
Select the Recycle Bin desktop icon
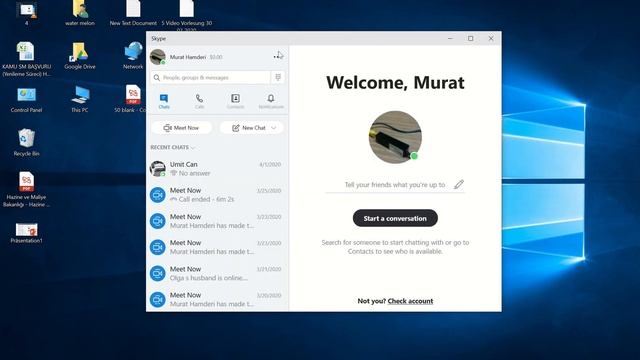pyautogui.click(x=27, y=142)
